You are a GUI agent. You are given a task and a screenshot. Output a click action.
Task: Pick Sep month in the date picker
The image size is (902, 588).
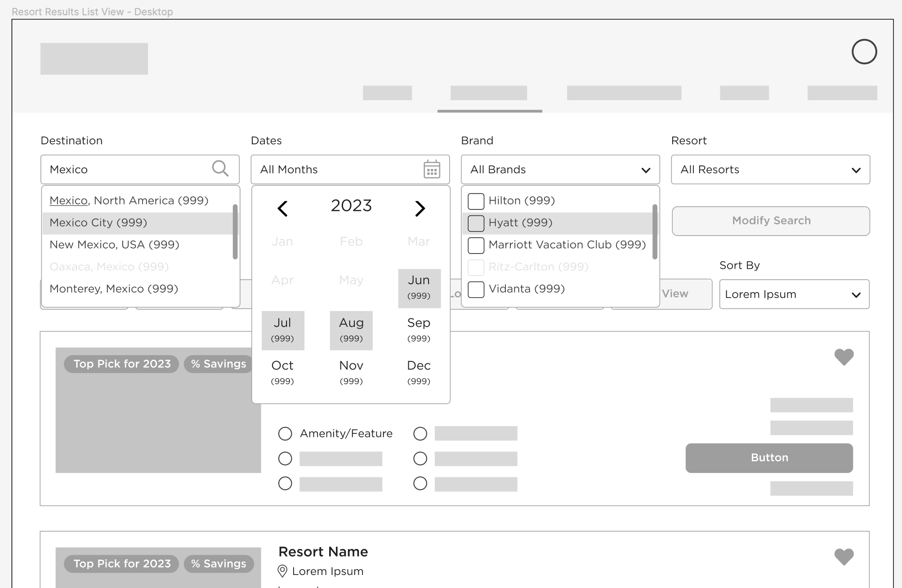[x=419, y=330]
